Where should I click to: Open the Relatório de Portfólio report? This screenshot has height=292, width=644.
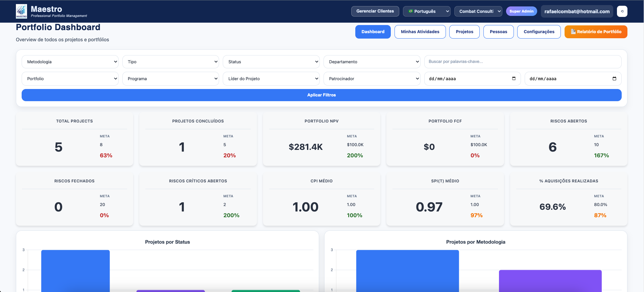pyautogui.click(x=596, y=32)
